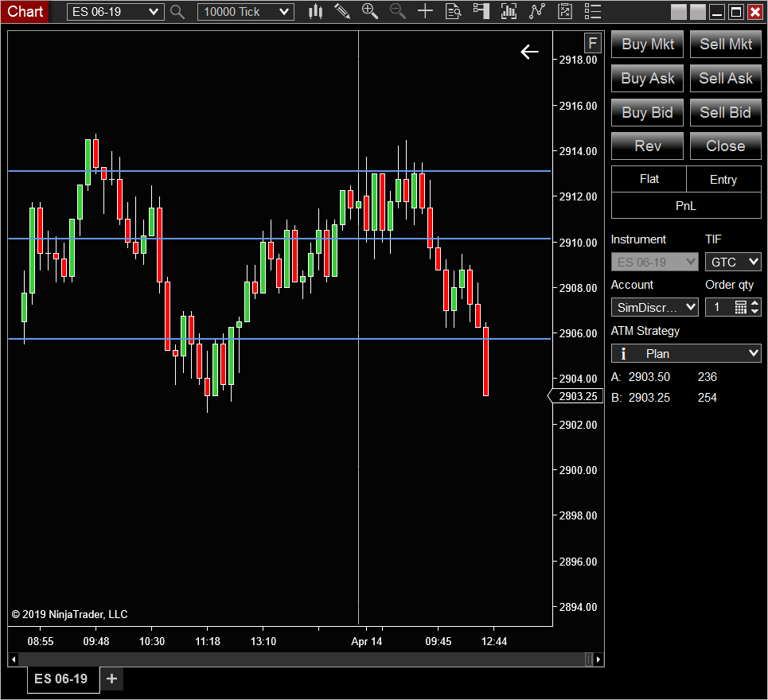
Task: Click the first gray window link button
Action: coord(678,12)
